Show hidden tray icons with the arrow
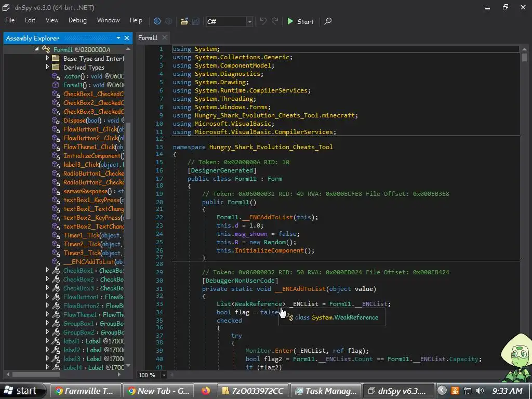This screenshot has width=532, height=399. [x=442, y=391]
